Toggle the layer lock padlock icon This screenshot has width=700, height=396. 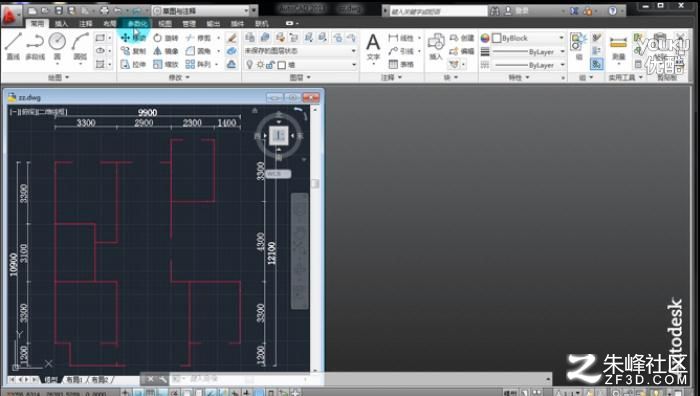point(270,65)
